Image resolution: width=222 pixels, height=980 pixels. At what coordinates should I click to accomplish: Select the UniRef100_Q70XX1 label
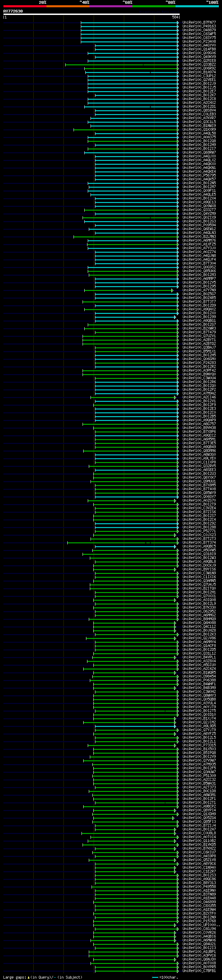pyautogui.click(x=199, y=596)
